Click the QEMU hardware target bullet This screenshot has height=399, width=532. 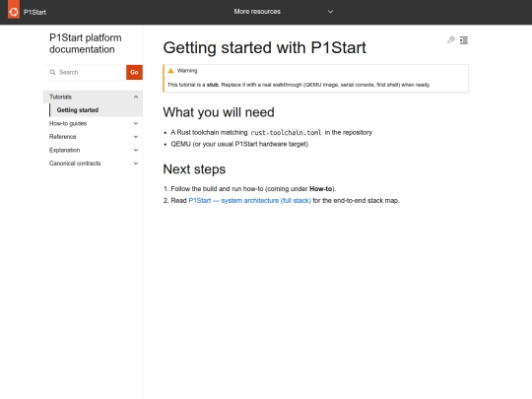239,144
